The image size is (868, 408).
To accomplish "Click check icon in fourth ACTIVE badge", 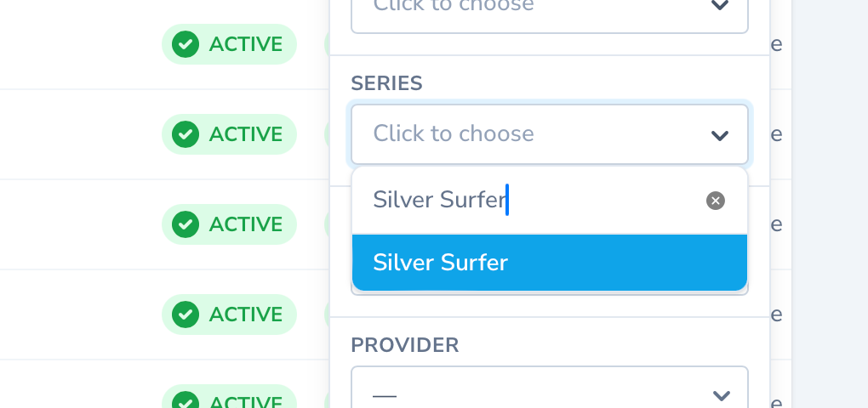I will click(x=186, y=314).
